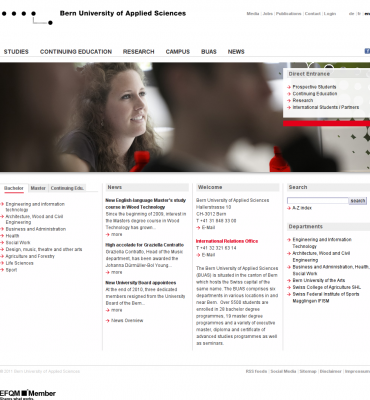Open International Students / Partners link
The height and width of the screenshot is (400, 370).
tap(326, 107)
